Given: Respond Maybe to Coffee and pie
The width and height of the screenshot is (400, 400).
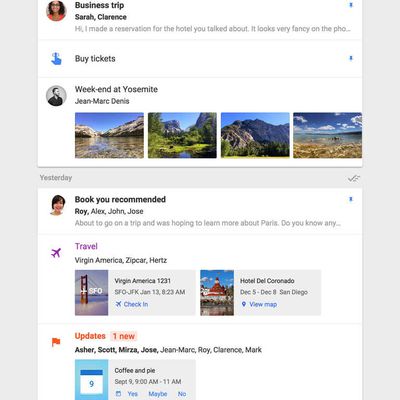Looking at the screenshot, I should coord(158,394).
